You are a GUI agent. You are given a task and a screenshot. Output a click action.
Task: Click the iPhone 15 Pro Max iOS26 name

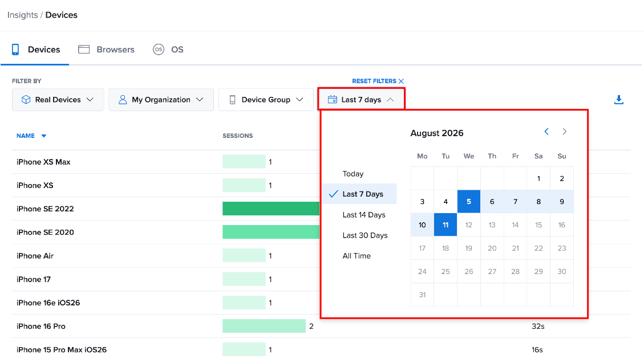coord(62,349)
